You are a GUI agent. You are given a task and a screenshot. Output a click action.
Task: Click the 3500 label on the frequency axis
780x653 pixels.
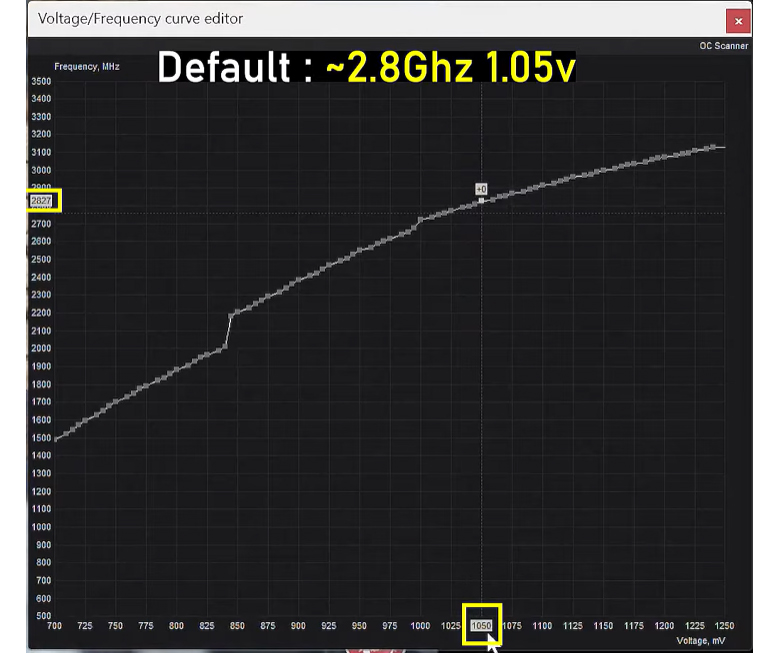tap(41, 81)
